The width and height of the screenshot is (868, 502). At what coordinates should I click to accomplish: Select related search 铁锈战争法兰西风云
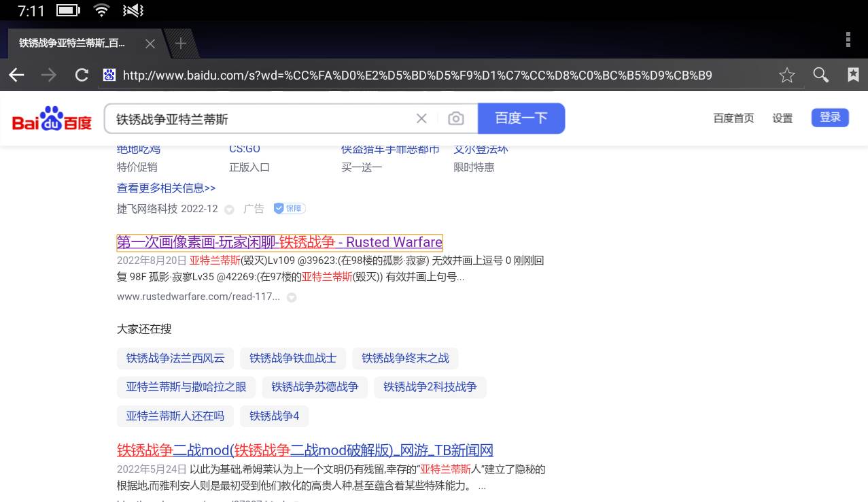coord(175,358)
